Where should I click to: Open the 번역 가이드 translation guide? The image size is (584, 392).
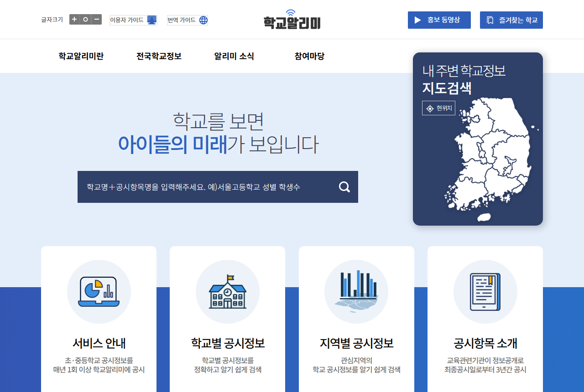point(188,20)
